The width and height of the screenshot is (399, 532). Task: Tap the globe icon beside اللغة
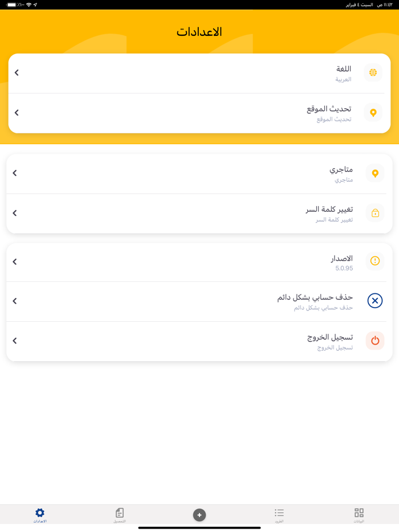[x=373, y=72]
